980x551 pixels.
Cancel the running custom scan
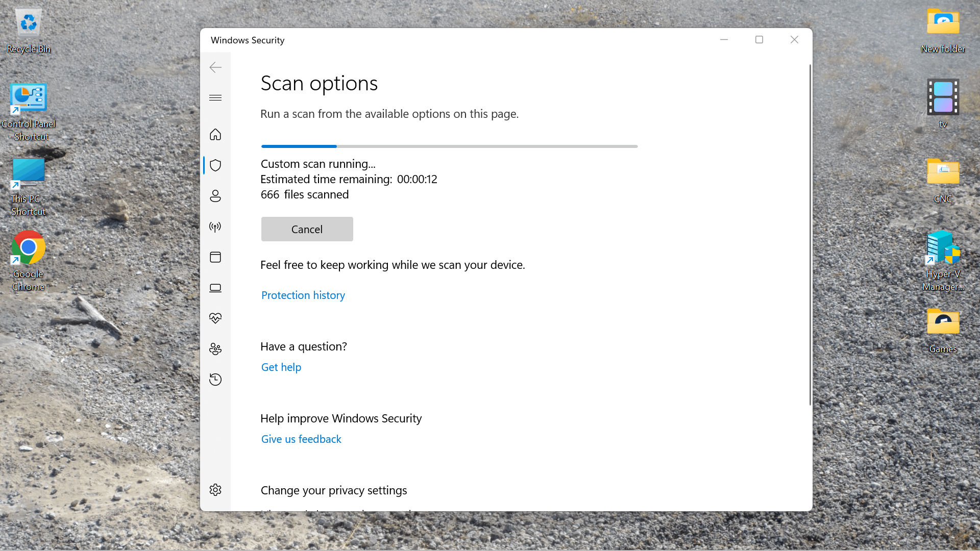point(307,229)
